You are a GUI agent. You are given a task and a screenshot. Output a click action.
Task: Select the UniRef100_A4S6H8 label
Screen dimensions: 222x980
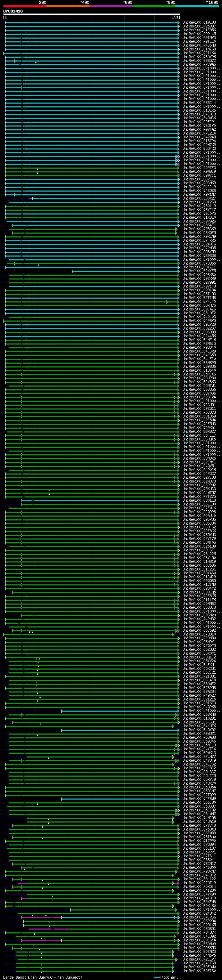(199, 45)
